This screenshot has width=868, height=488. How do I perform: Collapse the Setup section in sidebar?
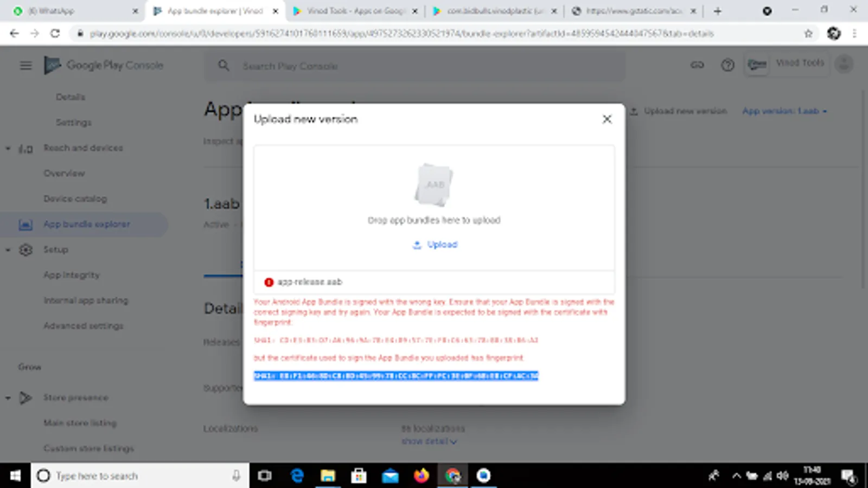[8, 250]
